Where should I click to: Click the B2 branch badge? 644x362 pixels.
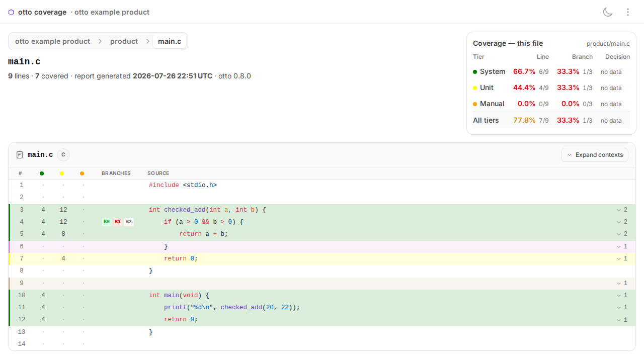(x=129, y=222)
